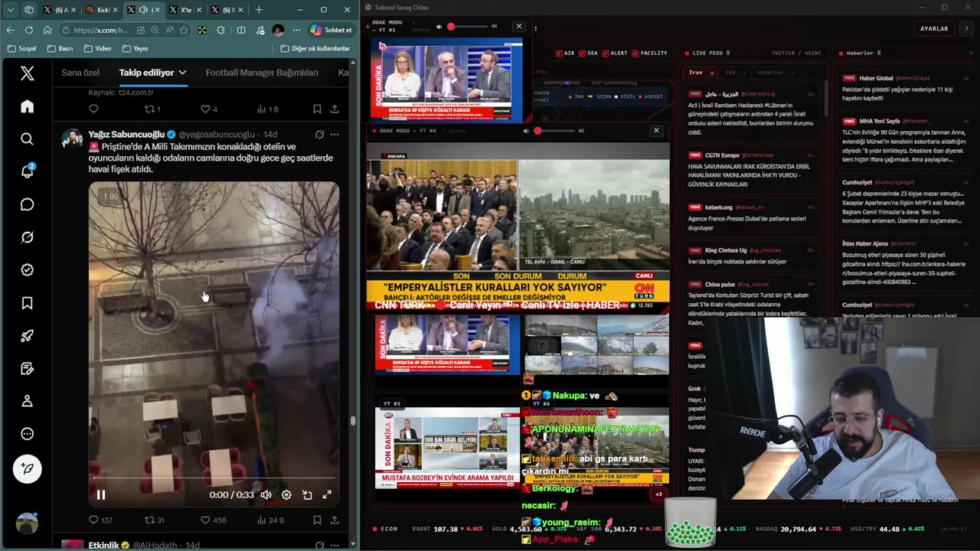Close the Haberler panel

coord(971,53)
